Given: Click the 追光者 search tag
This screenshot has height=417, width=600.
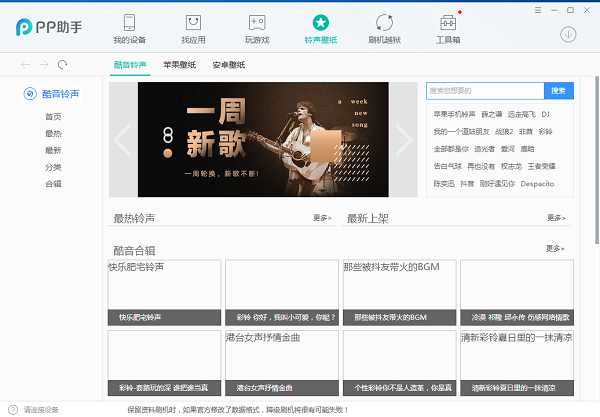Looking at the screenshot, I should coord(484,149).
